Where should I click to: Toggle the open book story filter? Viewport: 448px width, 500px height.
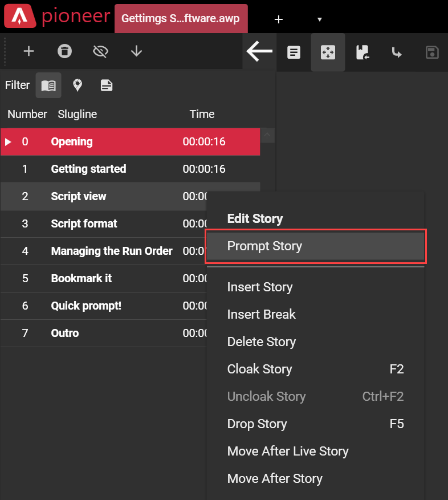coord(48,86)
